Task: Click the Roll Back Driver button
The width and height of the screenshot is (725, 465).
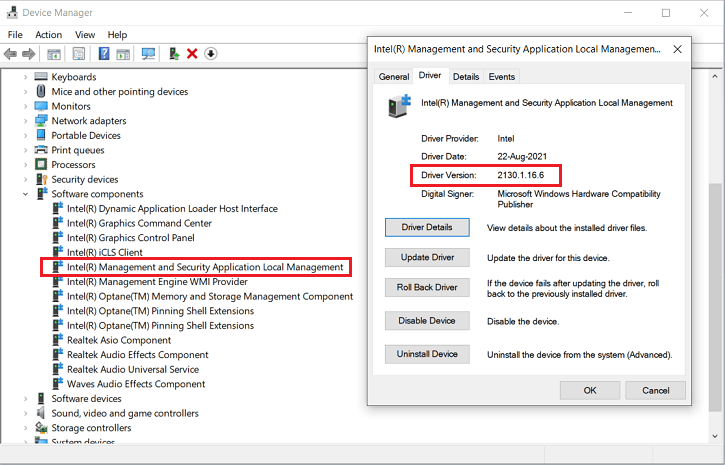Action: (x=427, y=288)
